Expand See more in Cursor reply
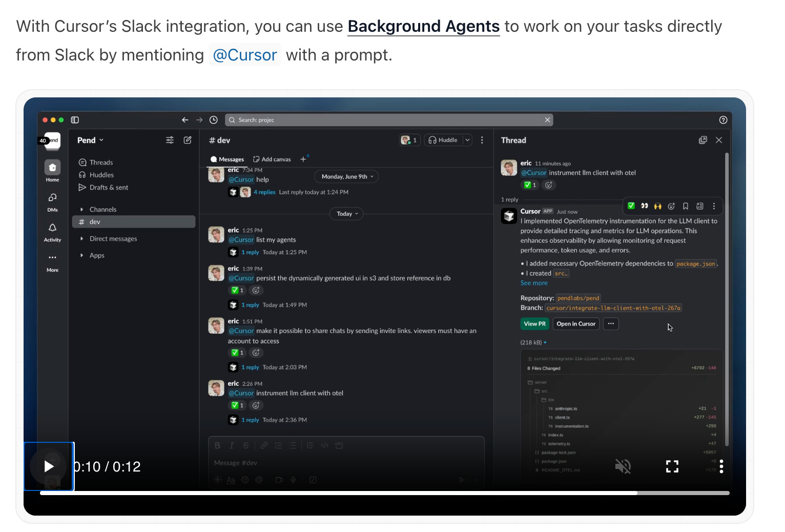This screenshot has width=785, height=532. pyautogui.click(x=534, y=283)
